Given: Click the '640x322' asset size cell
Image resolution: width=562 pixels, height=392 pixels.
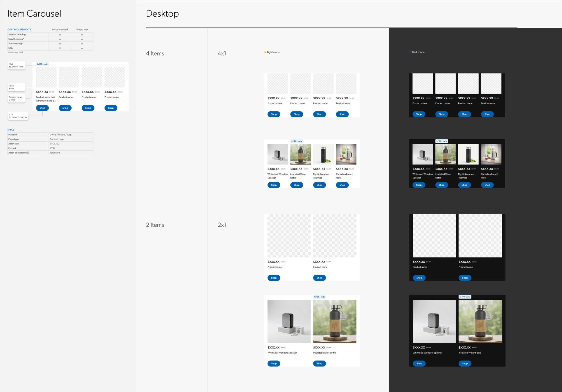Looking at the screenshot, I should pos(55,144).
